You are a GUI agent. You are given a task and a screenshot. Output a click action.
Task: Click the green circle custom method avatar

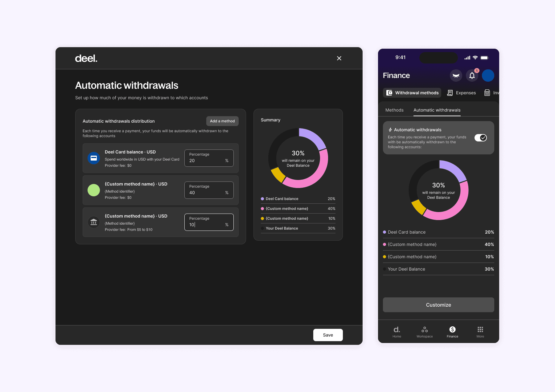(94, 190)
